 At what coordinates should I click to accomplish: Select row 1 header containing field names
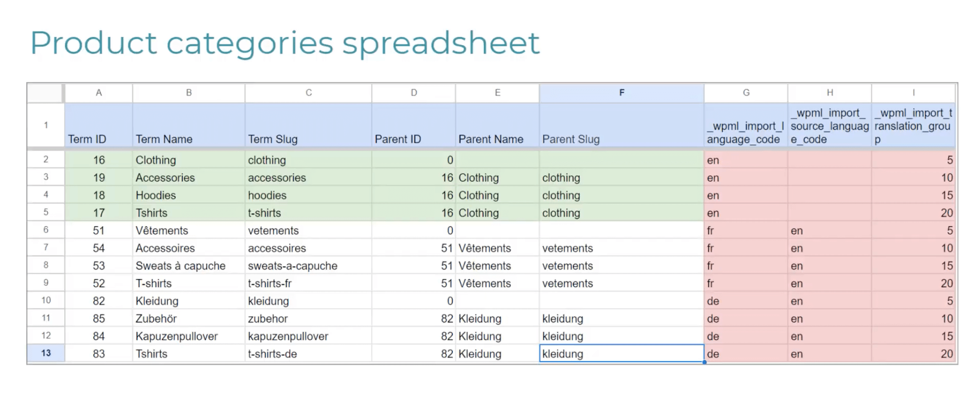pos(44,126)
